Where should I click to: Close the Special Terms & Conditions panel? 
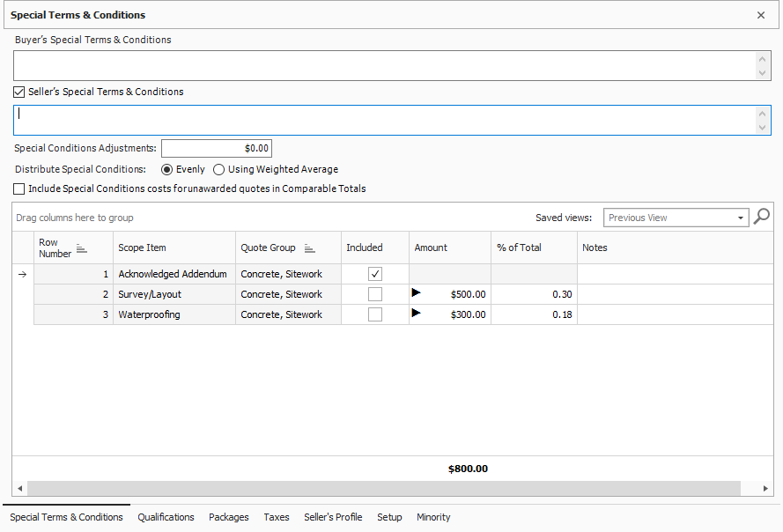tap(761, 15)
